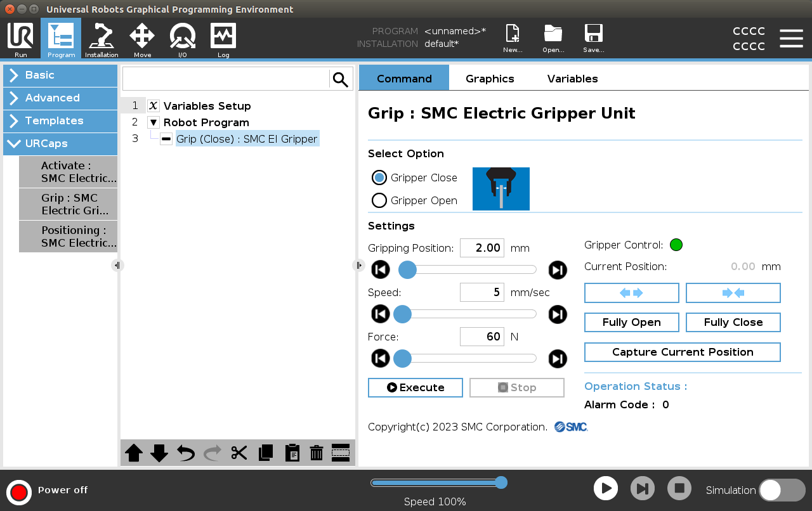The image size is (812, 511).
Task: Go to the Installation screen
Action: point(101,39)
